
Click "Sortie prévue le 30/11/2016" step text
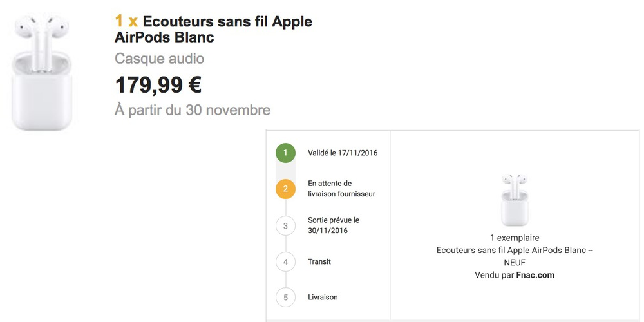pyautogui.click(x=334, y=225)
